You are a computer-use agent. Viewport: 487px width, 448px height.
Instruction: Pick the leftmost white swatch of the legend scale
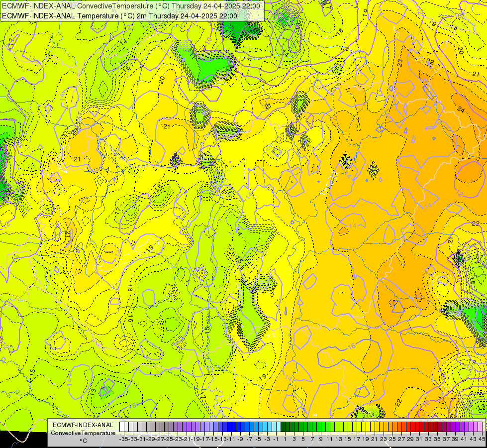(122, 427)
